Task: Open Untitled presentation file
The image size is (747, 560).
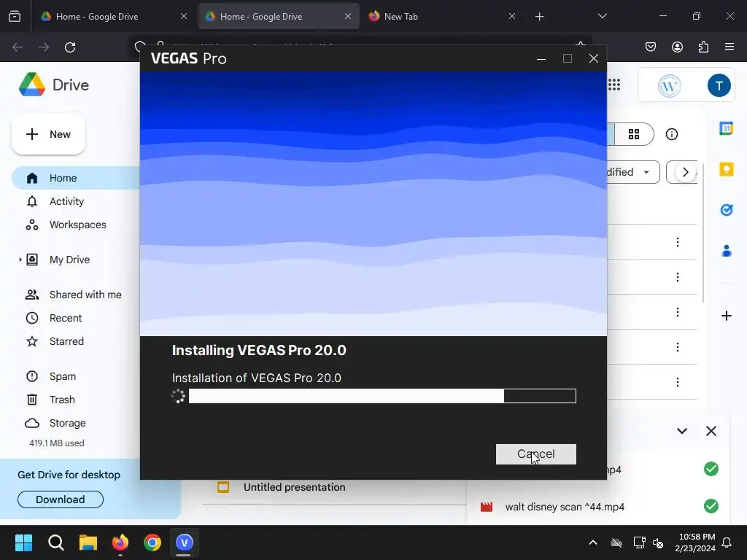Action: point(294,487)
